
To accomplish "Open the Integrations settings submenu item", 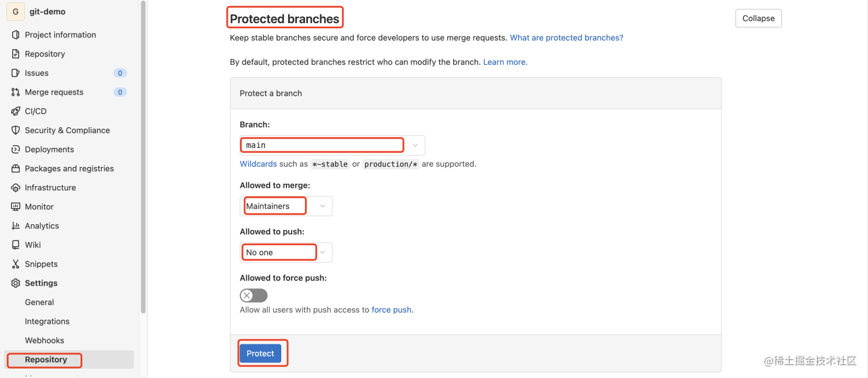I will point(47,321).
